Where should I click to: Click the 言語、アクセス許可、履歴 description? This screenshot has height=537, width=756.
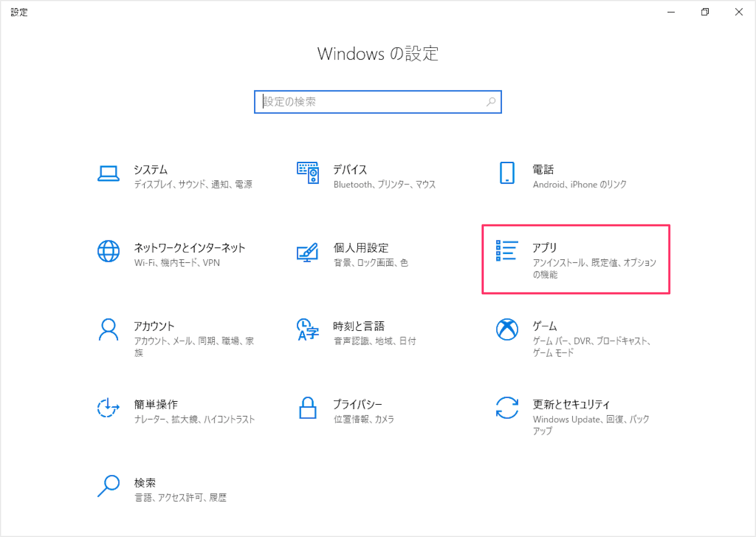pos(180,497)
